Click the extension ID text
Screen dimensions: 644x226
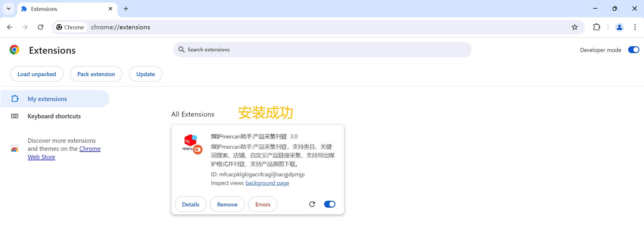pyautogui.click(x=258, y=174)
